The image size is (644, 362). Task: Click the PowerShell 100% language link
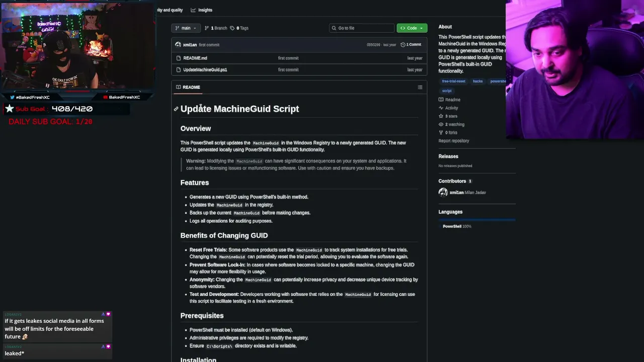(x=457, y=226)
